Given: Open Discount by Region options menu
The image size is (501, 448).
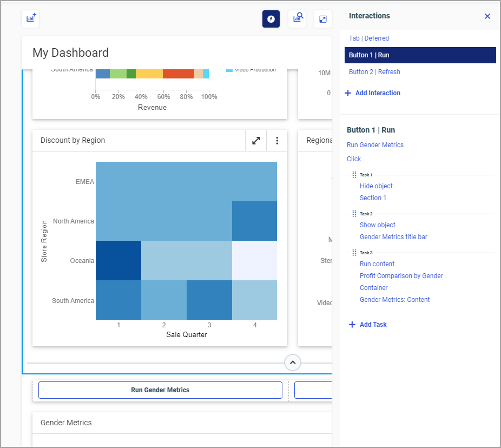Looking at the screenshot, I should 277,141.
